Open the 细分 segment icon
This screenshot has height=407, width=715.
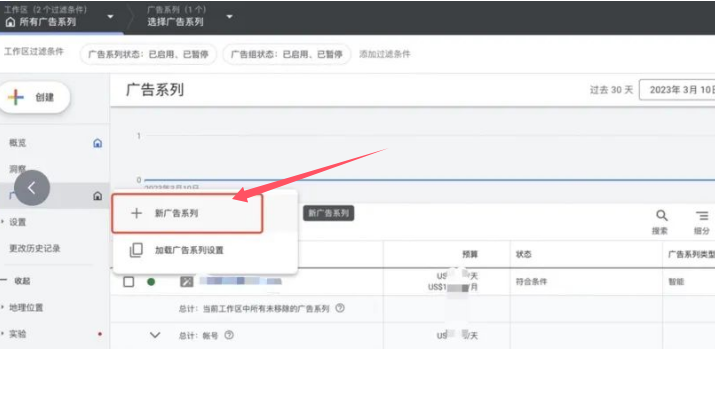click(x=702, y=215)
